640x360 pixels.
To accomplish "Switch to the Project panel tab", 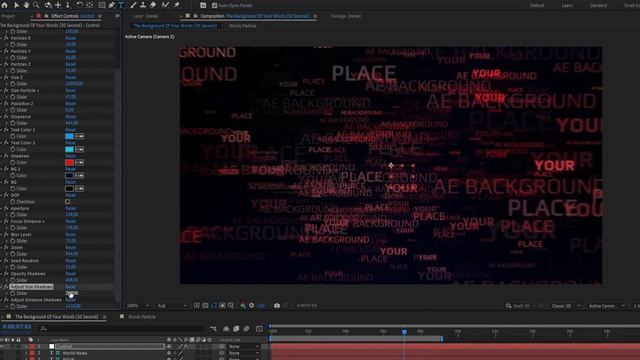I will 8,16.
